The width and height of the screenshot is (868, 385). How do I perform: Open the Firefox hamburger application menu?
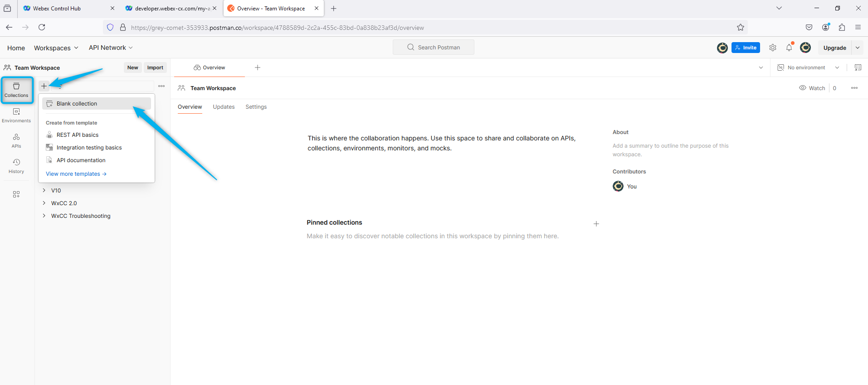[x=858, y=28]
